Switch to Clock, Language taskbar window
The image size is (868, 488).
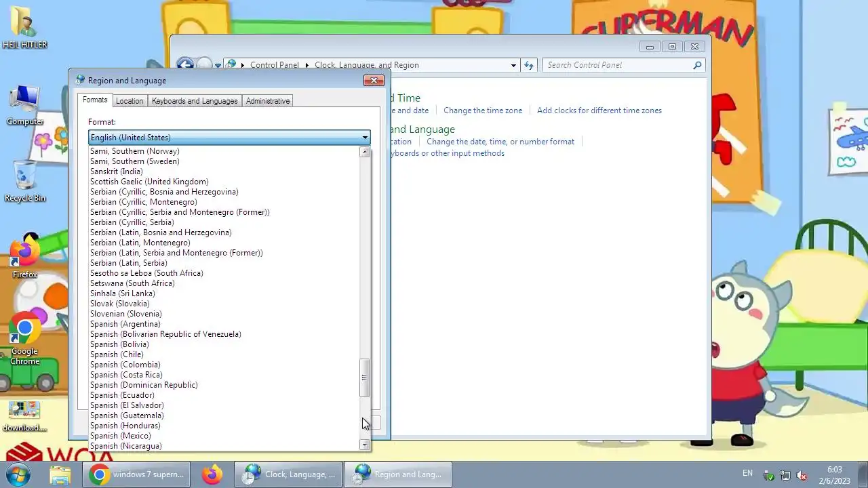pos(289,474)
